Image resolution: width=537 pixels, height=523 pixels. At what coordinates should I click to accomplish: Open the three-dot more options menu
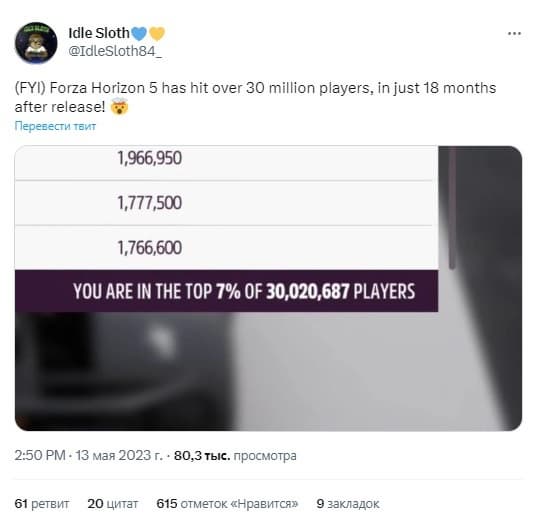(x=514, y=34)
